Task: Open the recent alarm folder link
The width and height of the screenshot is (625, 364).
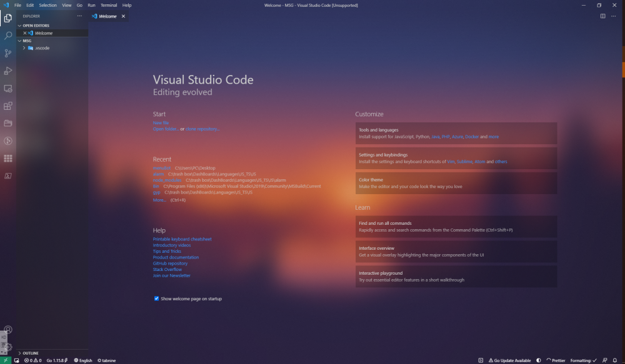Action: coord(158,174)
